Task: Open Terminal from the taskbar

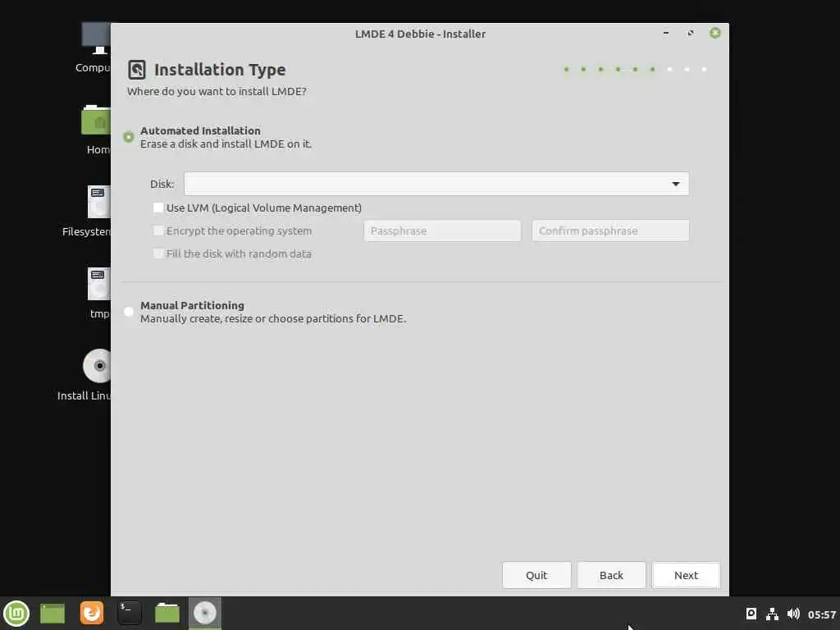Action: click(129, 613)
